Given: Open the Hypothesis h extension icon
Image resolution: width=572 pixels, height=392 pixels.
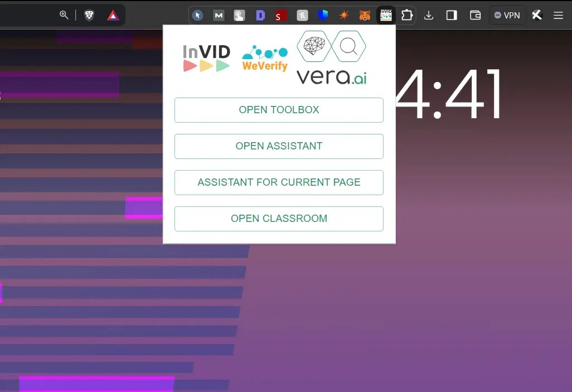Looking at the screenshot, I should pyautogui.click(x=302, y=15).
